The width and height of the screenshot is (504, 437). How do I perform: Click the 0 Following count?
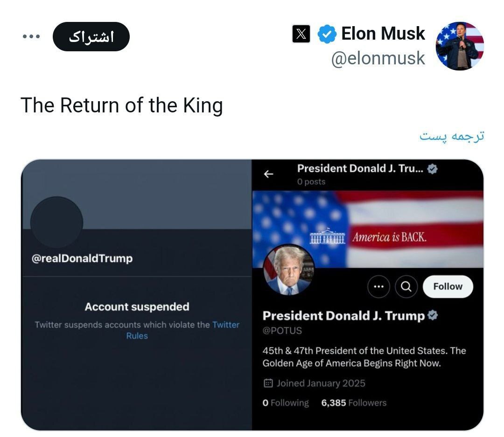click(285, 402)
